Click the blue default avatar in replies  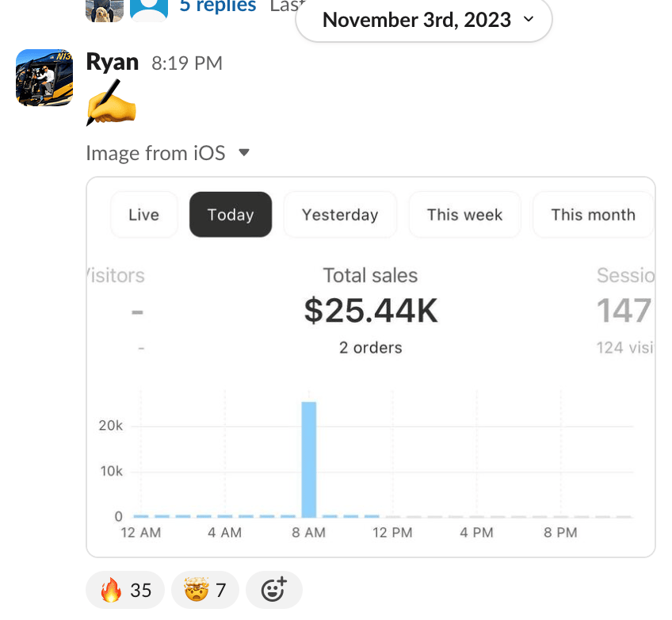click(x=149, y=10)
